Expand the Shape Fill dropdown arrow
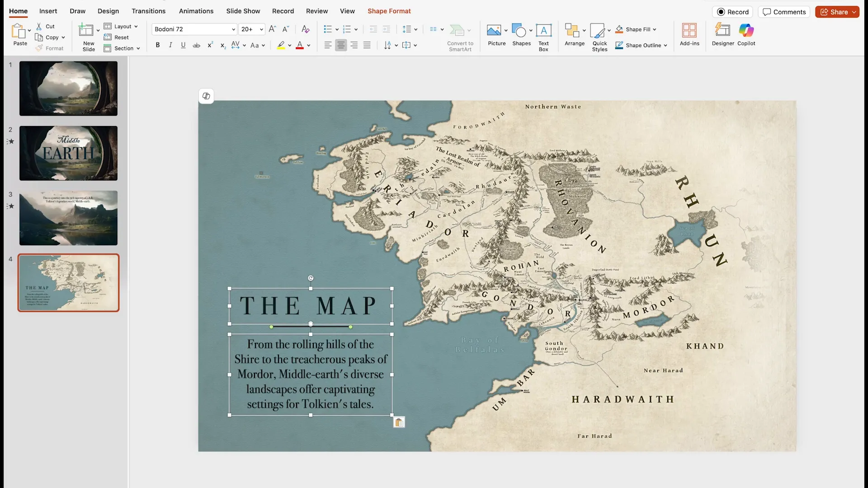 [x=654, y=29]
